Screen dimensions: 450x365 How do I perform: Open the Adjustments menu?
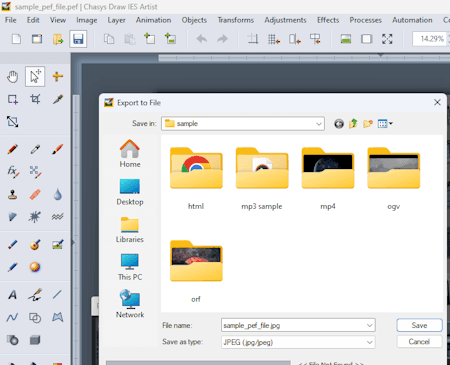pos(285,20)
